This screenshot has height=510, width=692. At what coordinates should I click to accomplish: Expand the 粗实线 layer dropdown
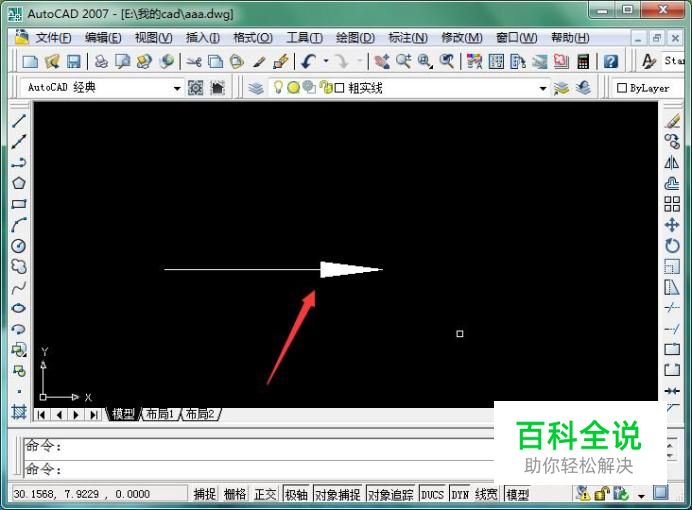point(543,88)
